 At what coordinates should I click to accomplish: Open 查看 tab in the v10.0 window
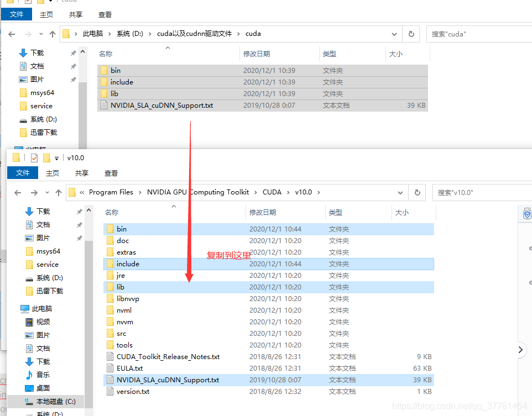[x=111, y=173]
